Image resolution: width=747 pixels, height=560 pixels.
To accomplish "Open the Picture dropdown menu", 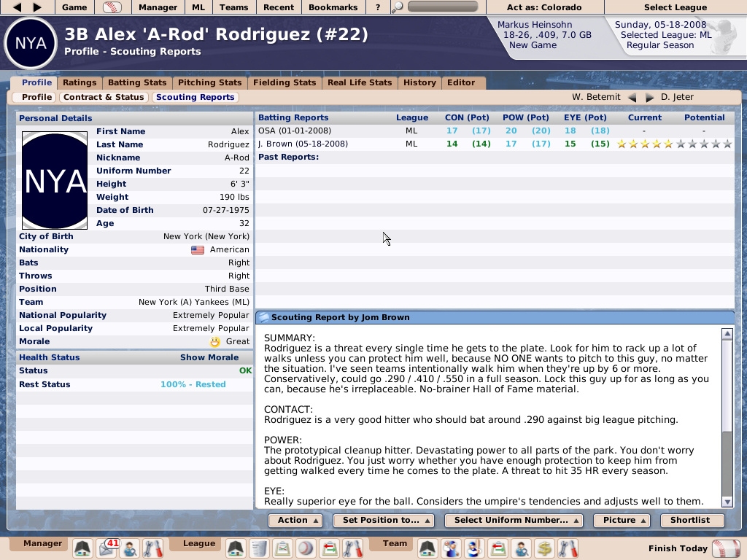I will pos(622,521).
